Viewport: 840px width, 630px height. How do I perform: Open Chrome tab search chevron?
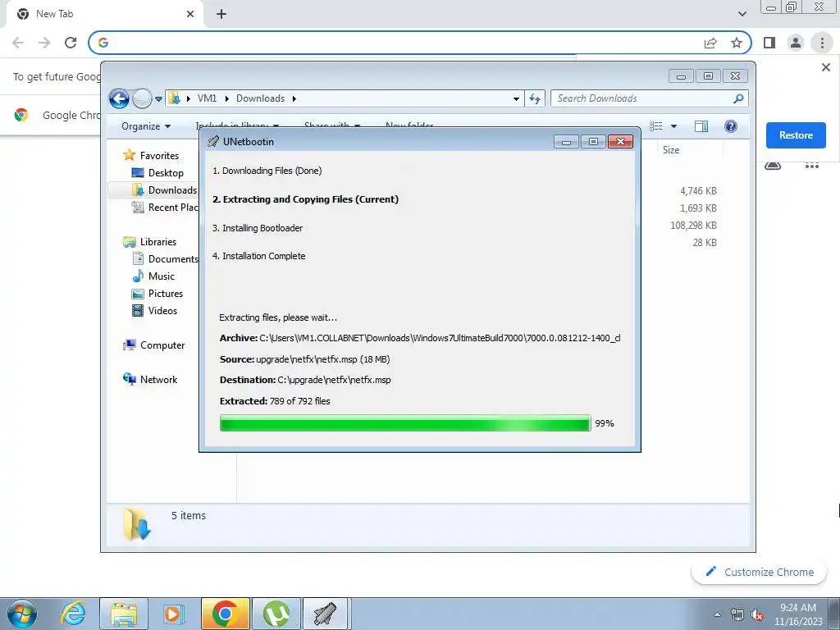[742, 14]
